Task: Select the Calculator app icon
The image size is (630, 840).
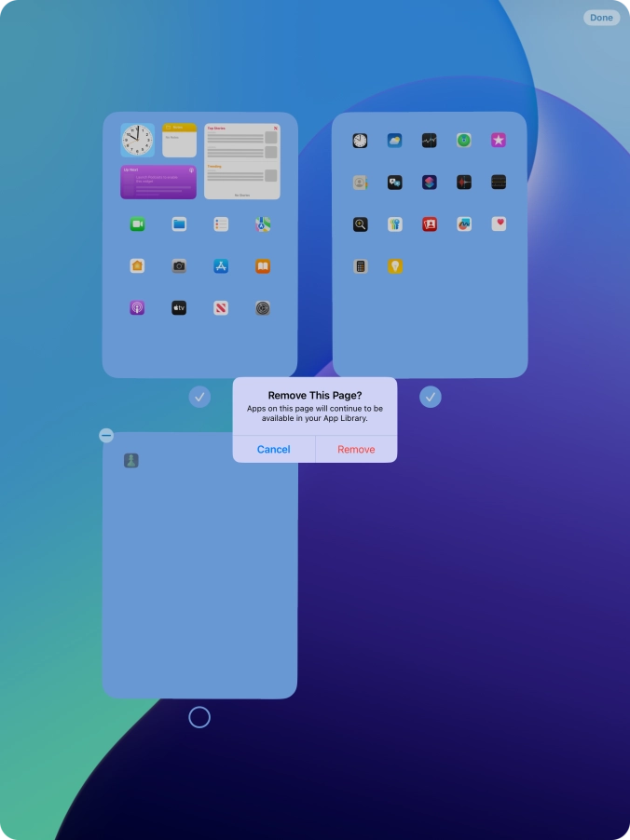Action: [x=360, y=266]
